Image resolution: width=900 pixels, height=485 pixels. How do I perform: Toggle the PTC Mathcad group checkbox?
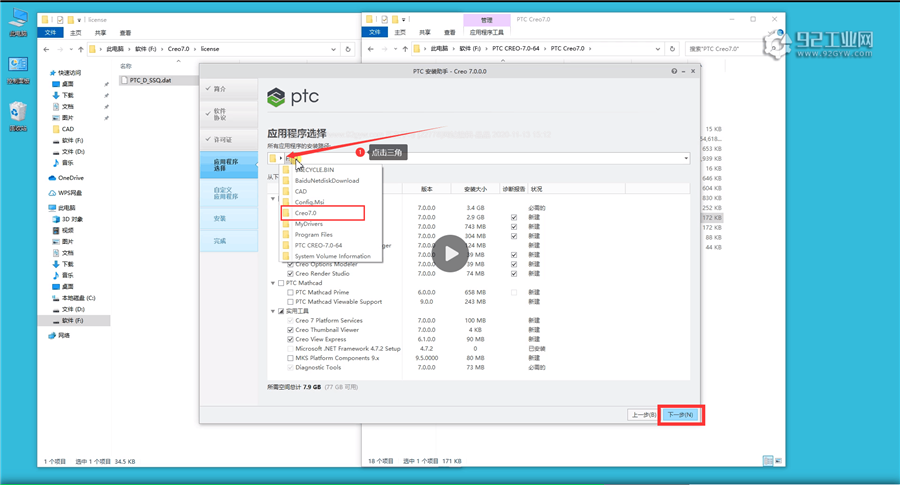[281, 283]
